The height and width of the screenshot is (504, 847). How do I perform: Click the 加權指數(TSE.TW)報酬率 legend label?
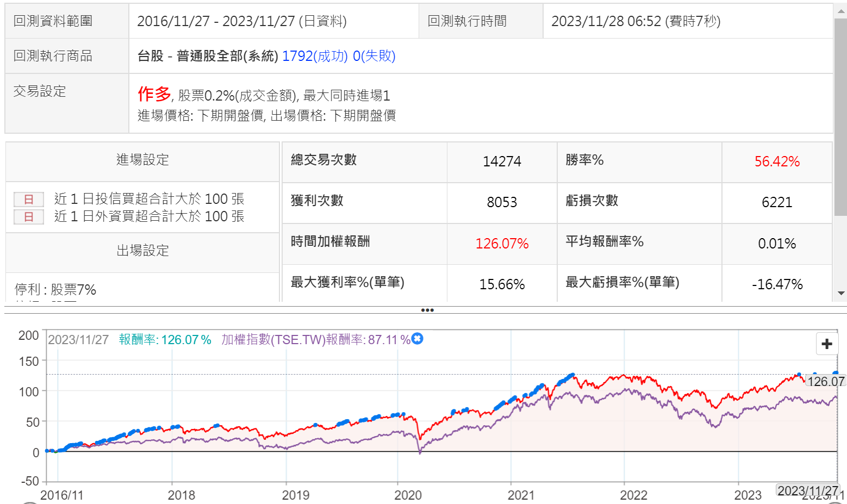click(x=315, y=340)
